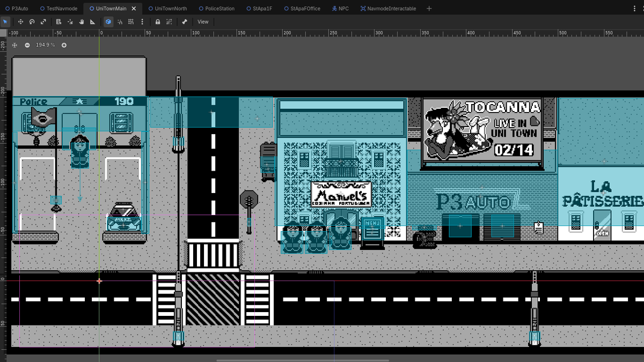Screen dimensions: 644x362
Task: Zoom out with the minus button
Action: (27, 45)
